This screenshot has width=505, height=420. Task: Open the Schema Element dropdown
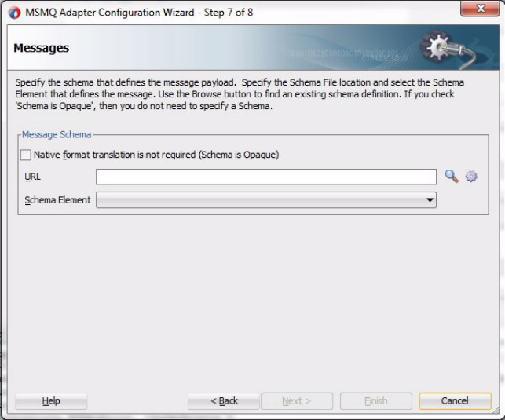coord(266,200)
